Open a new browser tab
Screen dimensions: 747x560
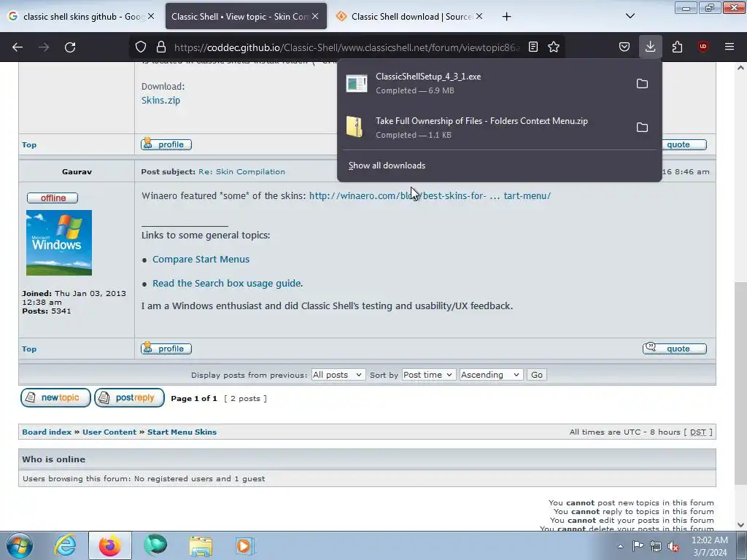coord(506,17)
